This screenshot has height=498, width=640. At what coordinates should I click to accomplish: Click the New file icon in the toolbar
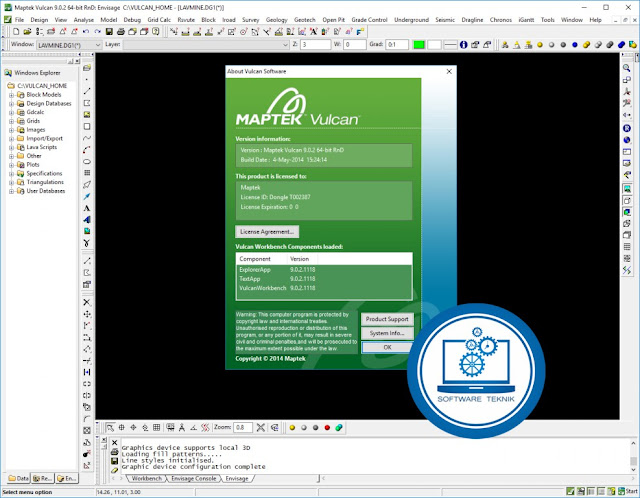pyautogui.click(x=16, y=31)
